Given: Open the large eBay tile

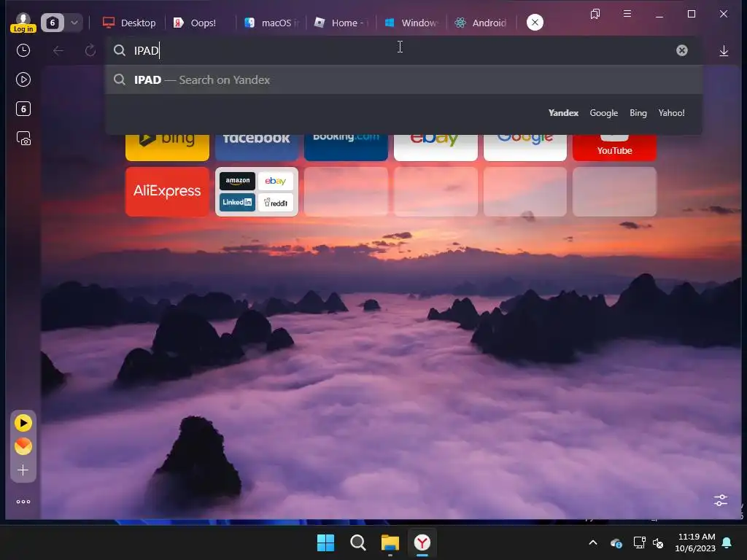Looking at the screenshot, I should coord(436,147).
